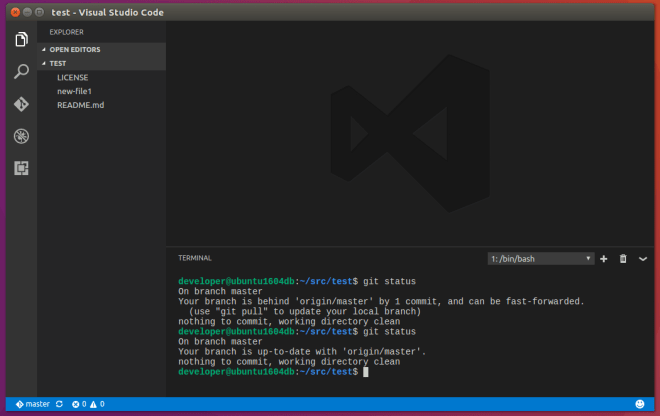Select the TERMINAL panel tab
This screenshot has height=416, width=660.
(194, 258)
